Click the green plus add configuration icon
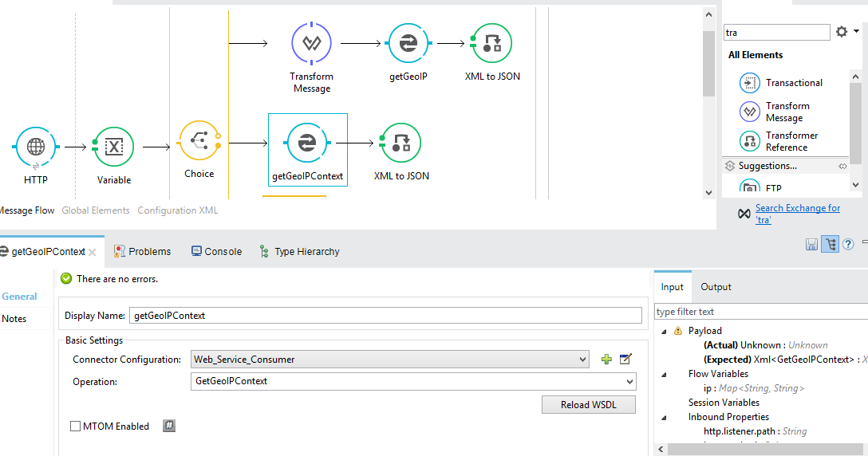This screenshot has height=456, width=868. [x=606, y=360]
